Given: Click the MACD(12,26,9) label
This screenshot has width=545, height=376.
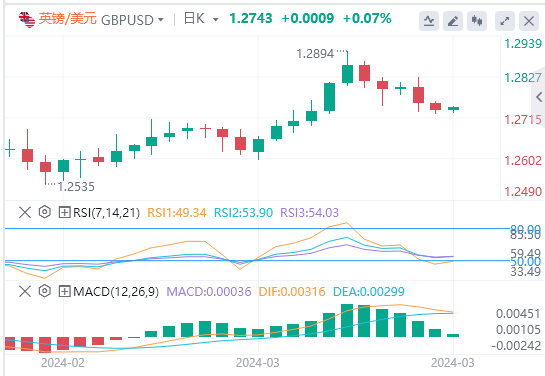Looking at the screenshot, I should 116,292.
